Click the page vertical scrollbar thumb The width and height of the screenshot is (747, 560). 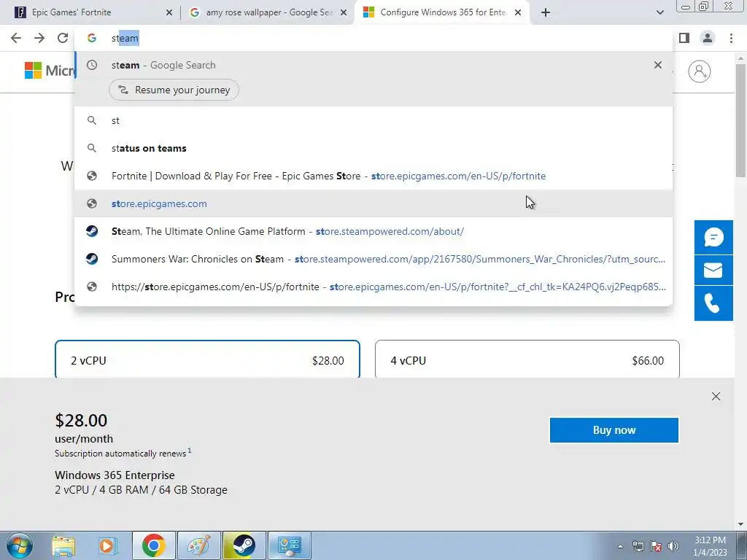tap(741, 119)
